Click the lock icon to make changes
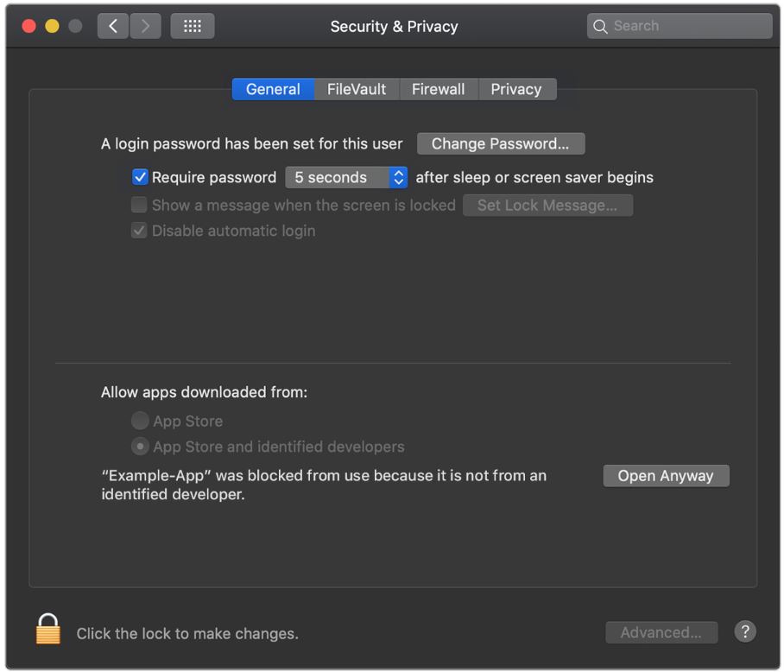Screen dimensions: 784x672 (48, 629)
